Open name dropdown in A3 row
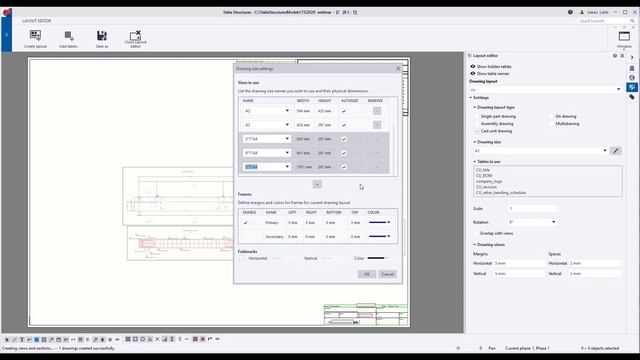 tap(287, 125)
